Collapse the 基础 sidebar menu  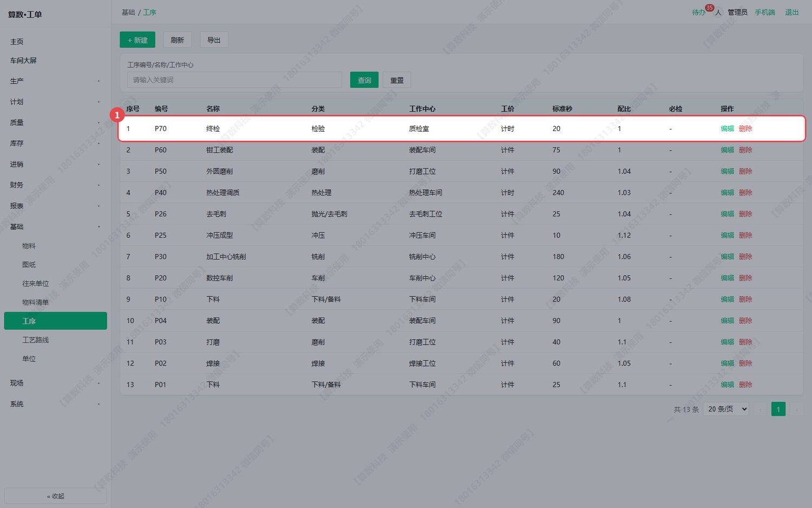[x=55, y=227]
